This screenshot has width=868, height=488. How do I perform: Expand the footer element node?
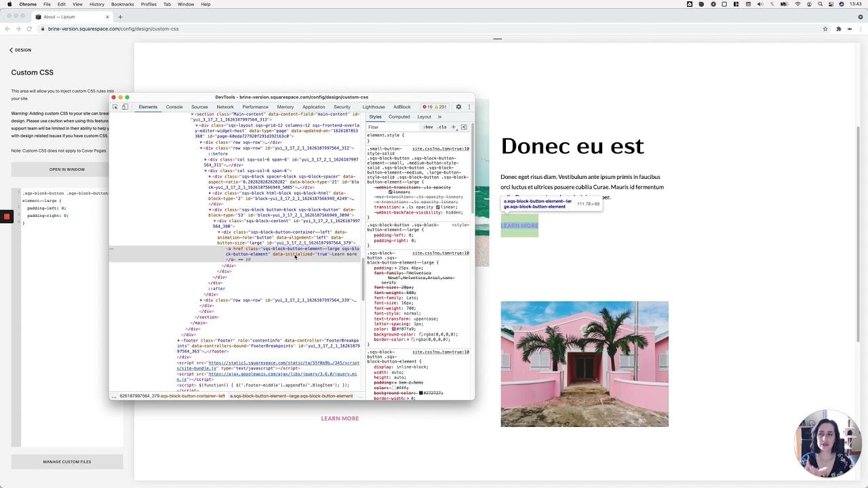(179, 340)
